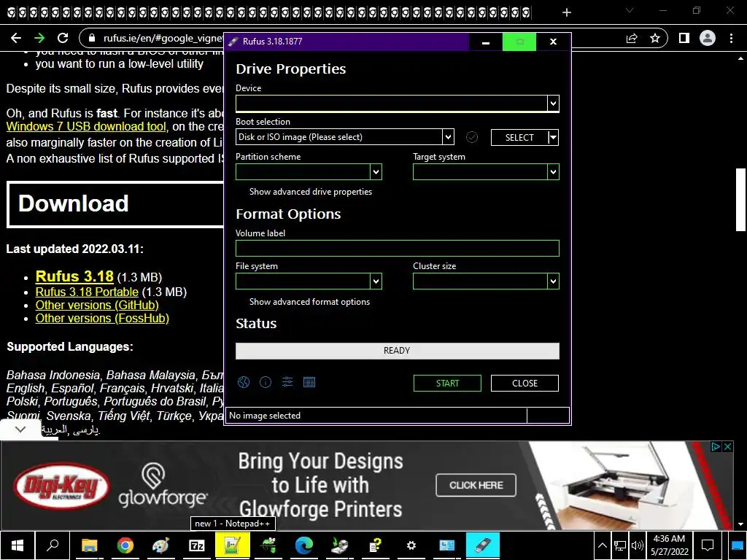Open the taskbar clock showing 4:36 AM
Image resolution: width=747 pixels, height=560 pixels.
tap(669, 545)
